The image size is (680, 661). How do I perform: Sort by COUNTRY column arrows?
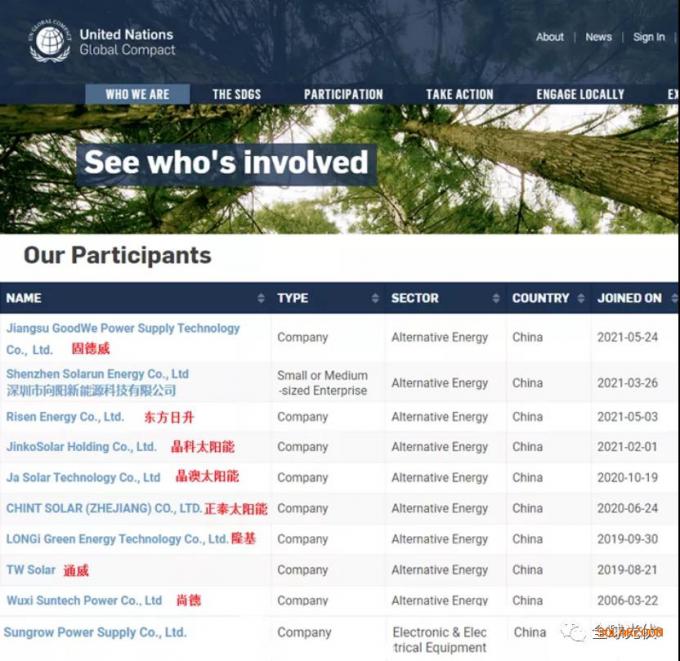point(581,298)
